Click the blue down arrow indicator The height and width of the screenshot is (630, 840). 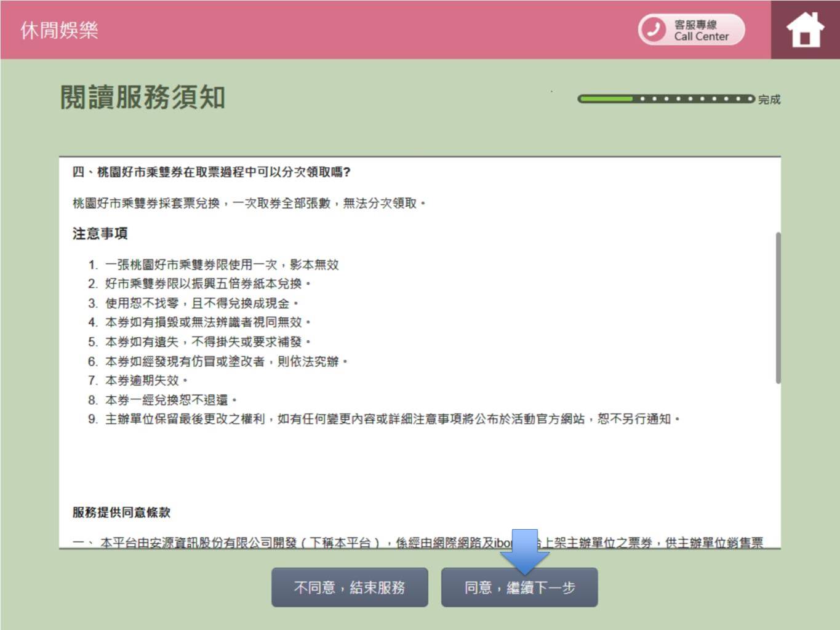coord(524,551)
